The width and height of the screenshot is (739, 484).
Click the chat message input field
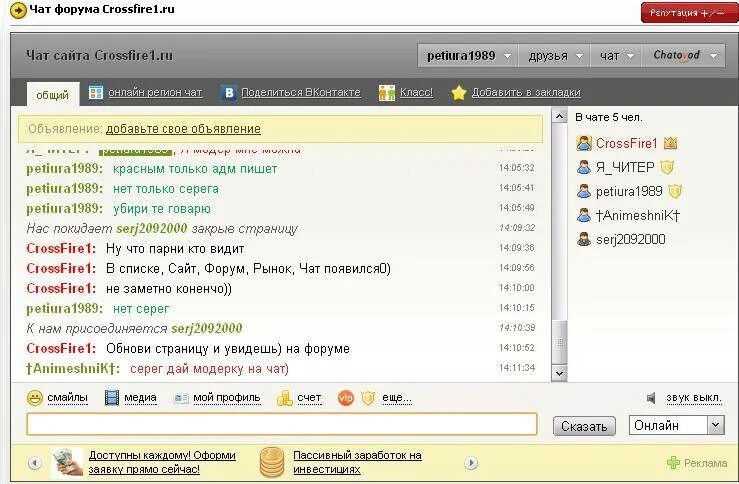tap(282, 424)
